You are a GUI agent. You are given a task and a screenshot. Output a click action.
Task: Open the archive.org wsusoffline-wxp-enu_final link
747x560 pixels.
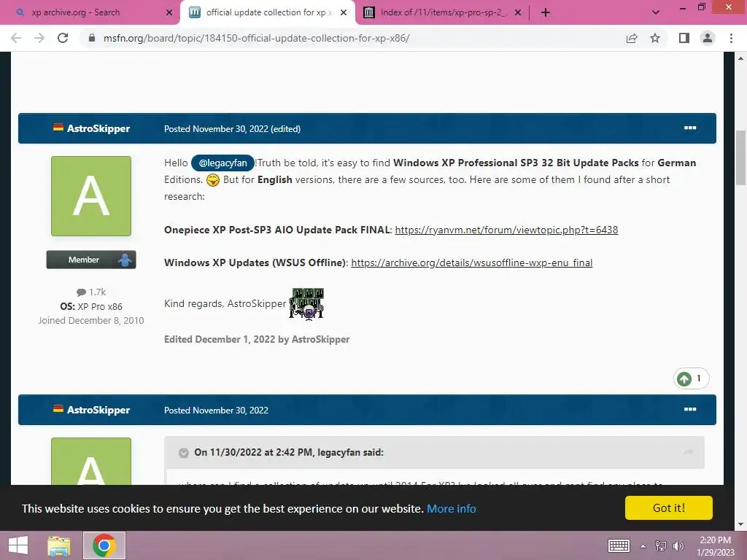point(472,262)
